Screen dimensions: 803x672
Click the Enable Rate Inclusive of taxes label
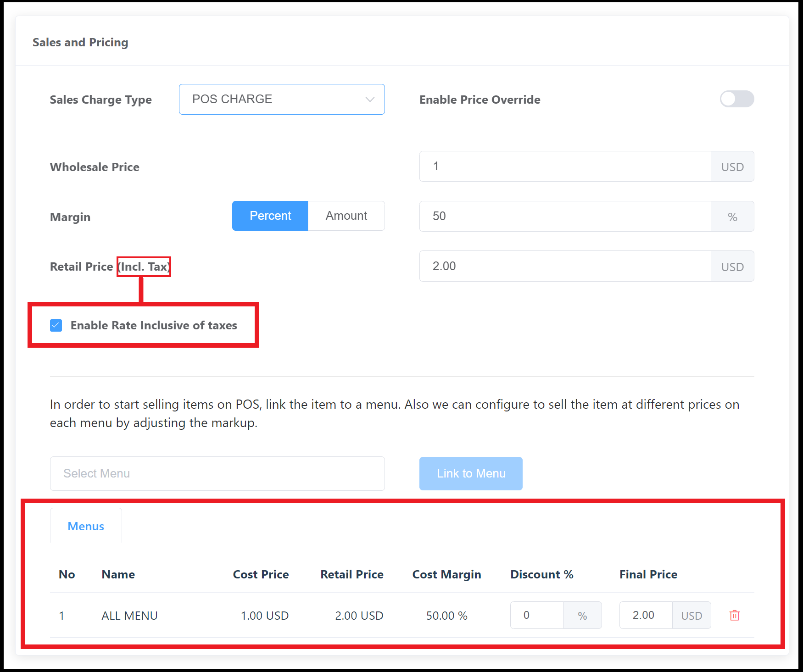tap(154, 325)
